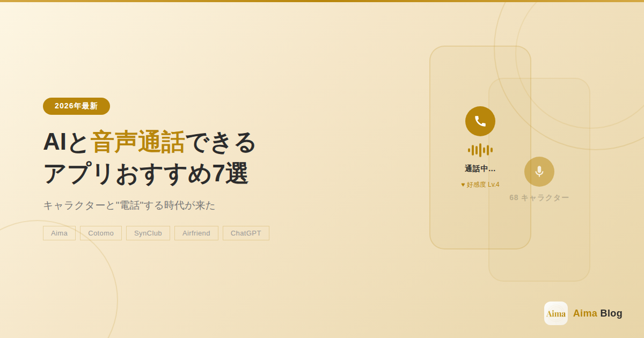Click the 通話中... status text
This screenshot has height=338, width=644.
pos(480,168)
